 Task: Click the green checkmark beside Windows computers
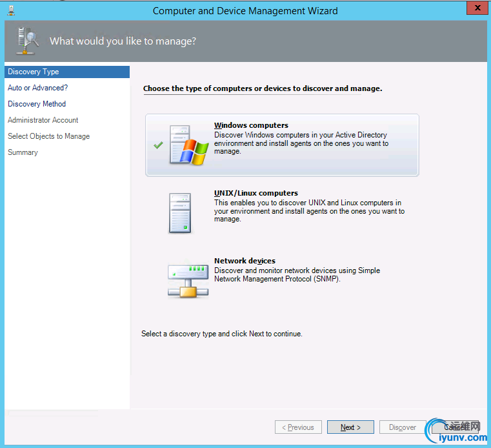point(159,145)
